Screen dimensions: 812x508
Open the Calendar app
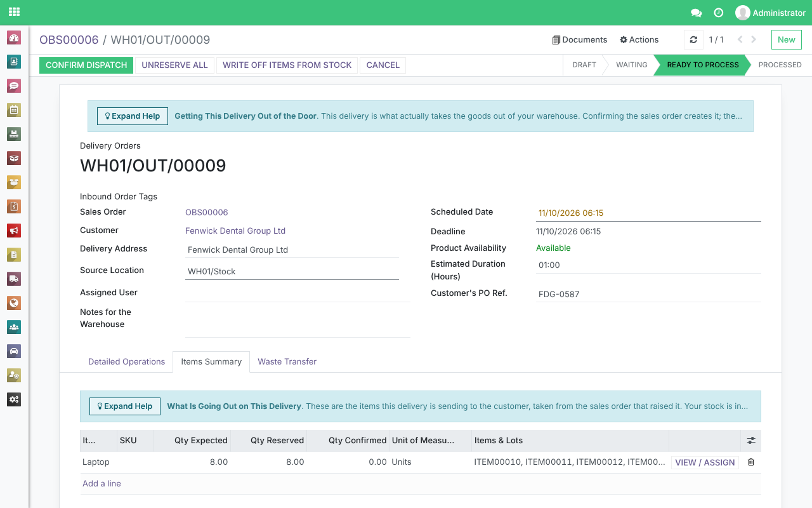click(14, 110)
